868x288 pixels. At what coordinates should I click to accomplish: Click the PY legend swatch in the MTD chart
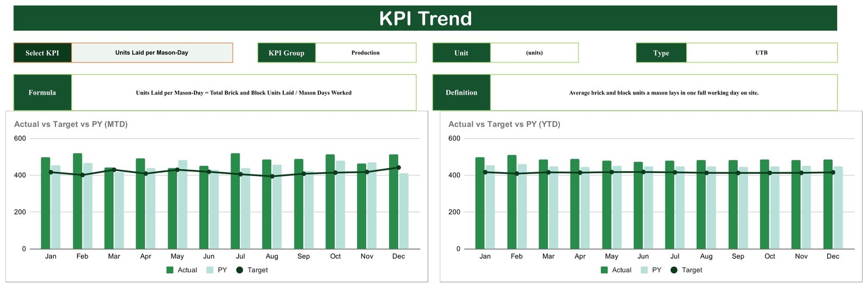pyautogui.click(x=210, y=270)
